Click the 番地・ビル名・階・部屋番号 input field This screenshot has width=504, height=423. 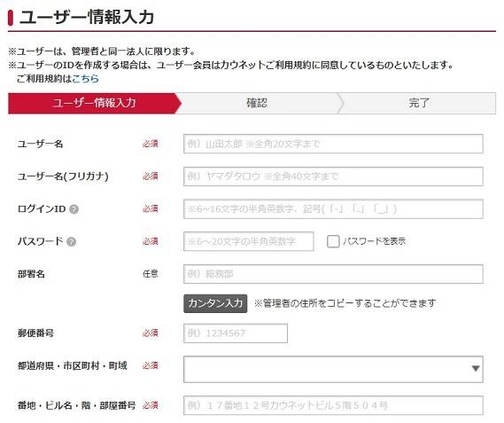333,405
